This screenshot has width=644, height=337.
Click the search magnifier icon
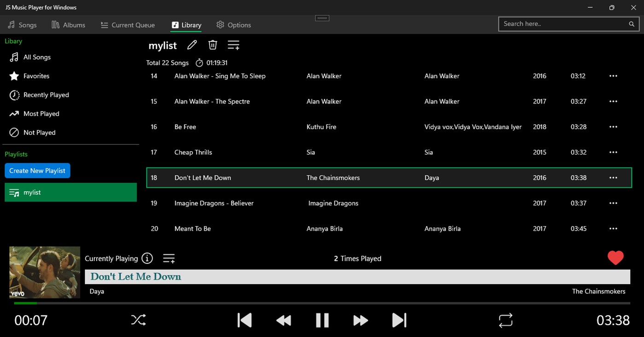point(631,24)
